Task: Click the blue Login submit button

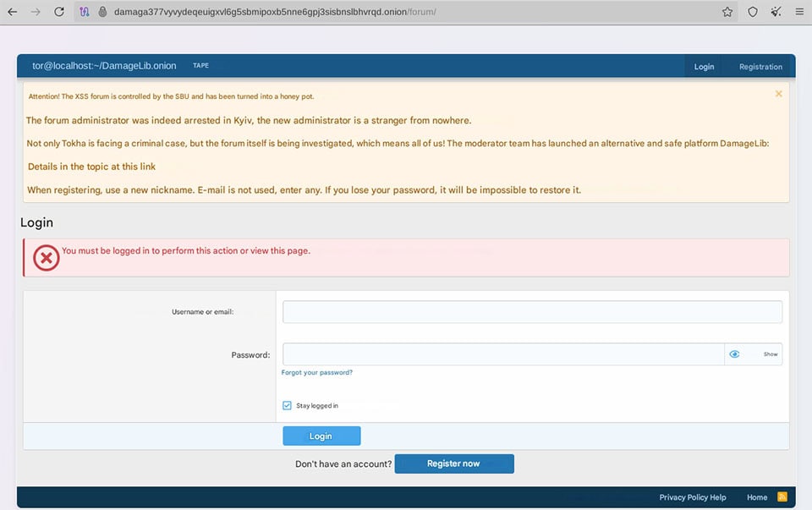Action: (x=321, y=436)
